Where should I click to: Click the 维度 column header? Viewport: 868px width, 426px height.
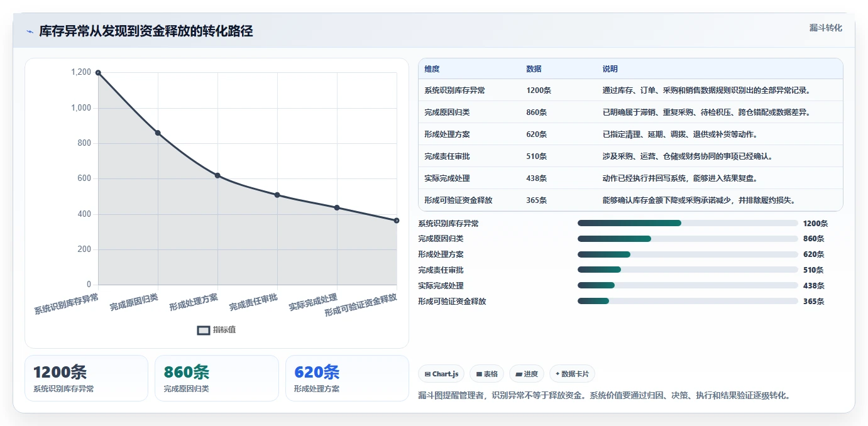point(432,69)
